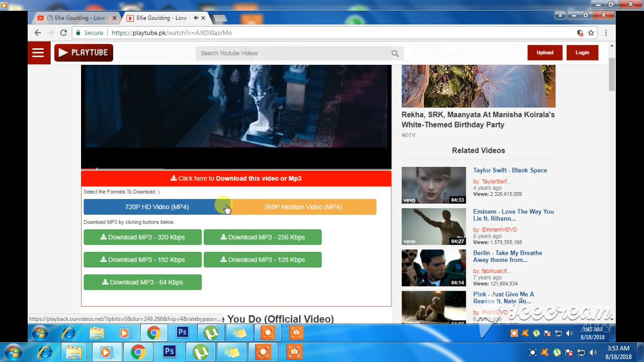Click the PLAYTUBE logo
This screenshot has height=362, width=644.
(84, 53)
